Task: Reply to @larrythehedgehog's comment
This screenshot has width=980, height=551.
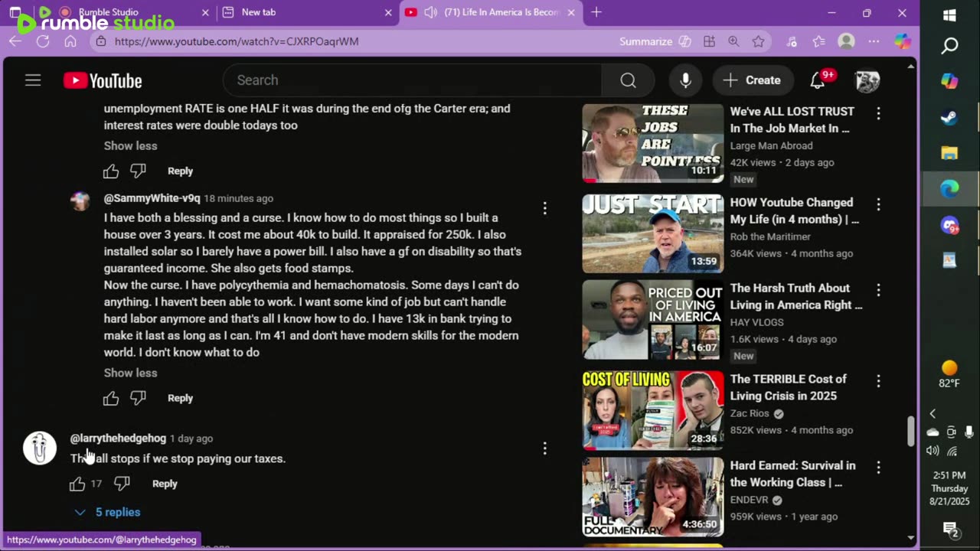Action: pyautogui.click(x=165, y=484)
